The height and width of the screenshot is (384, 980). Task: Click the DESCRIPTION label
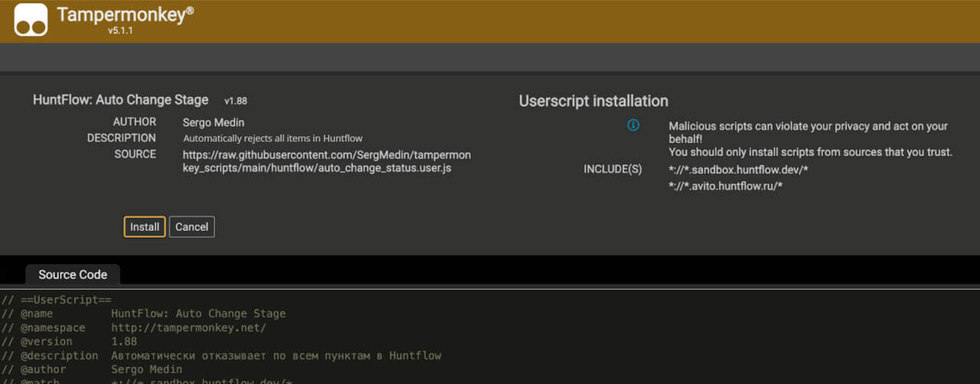122,138
